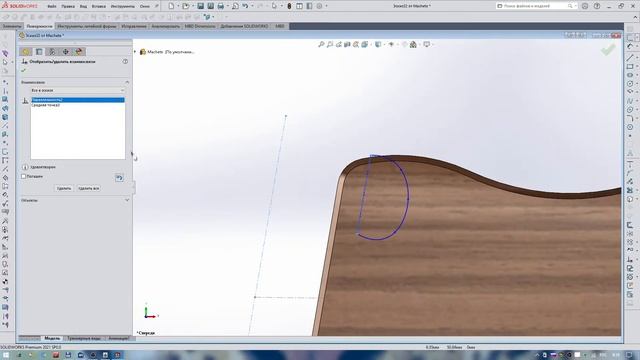Open the Окно menu
Image resolution: width=640 pixels, height=360 pixels.
(144, 6)
